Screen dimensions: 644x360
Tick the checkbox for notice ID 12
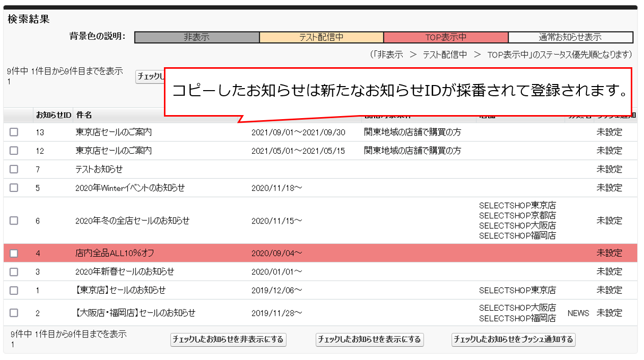(x=14, y=151)
